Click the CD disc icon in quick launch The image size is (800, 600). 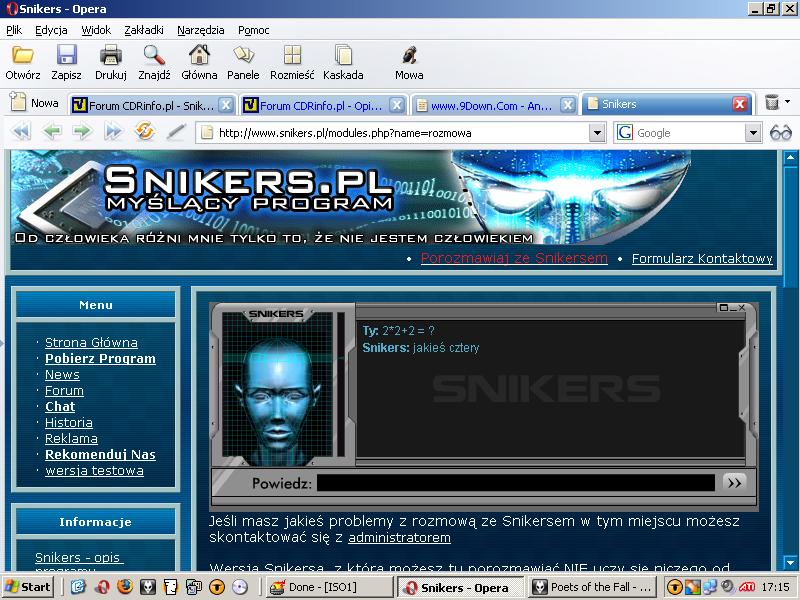240,587
